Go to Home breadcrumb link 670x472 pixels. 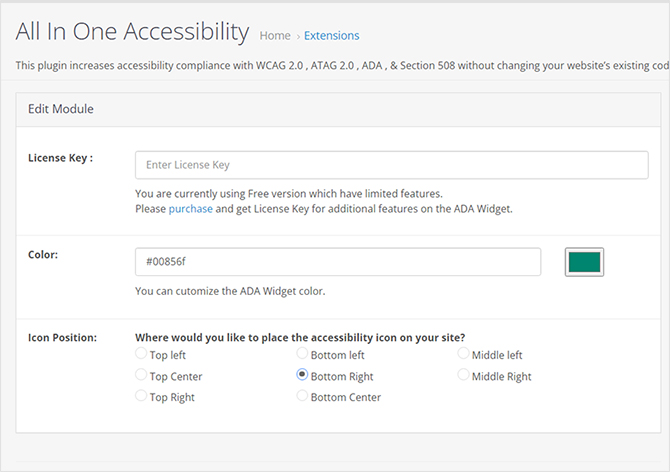point(275,35)
